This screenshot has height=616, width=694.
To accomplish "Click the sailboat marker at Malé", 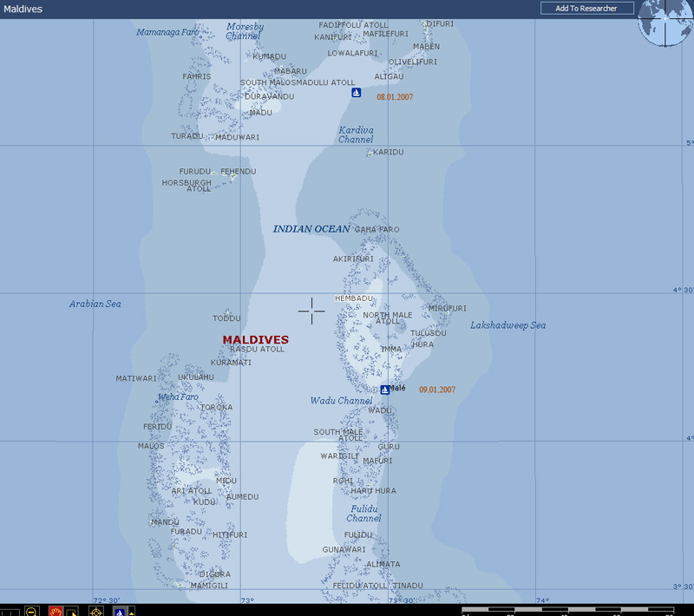I will 385,390.
